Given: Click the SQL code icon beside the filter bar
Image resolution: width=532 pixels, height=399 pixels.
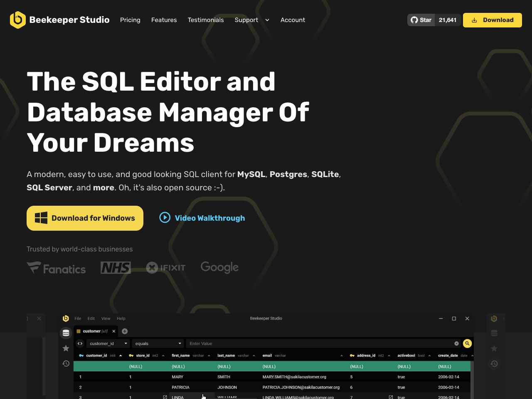Looking at the screenshot, I should [x=80, y=343].
